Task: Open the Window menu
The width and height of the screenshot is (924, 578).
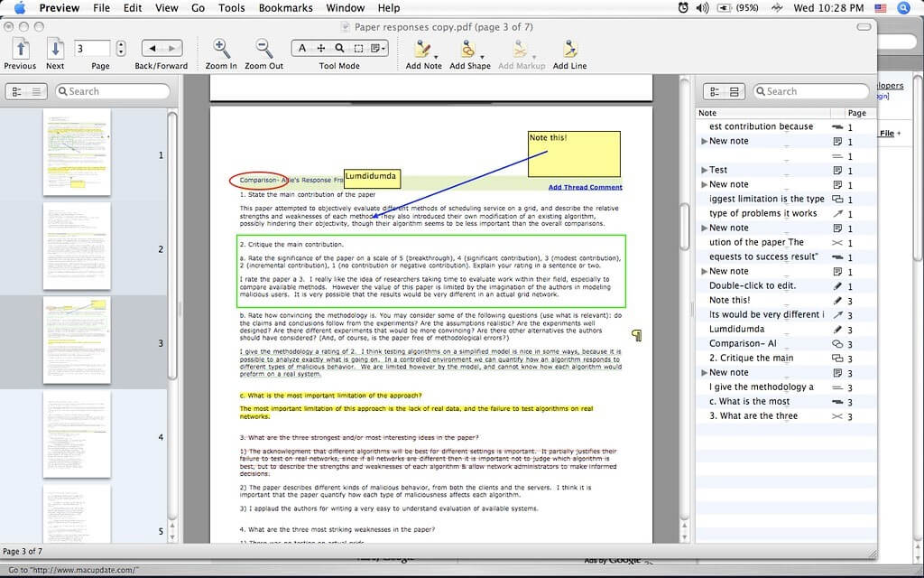Action: pos(346,7)
